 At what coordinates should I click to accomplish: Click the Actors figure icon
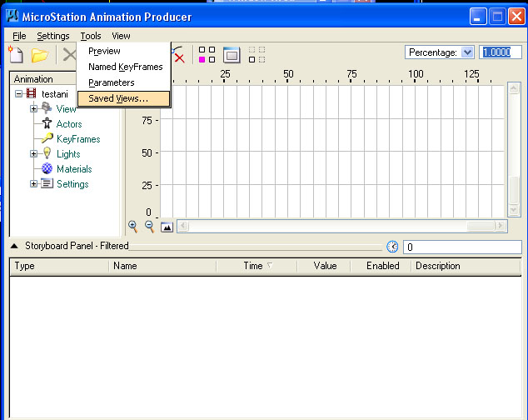(x=47, y=123)
